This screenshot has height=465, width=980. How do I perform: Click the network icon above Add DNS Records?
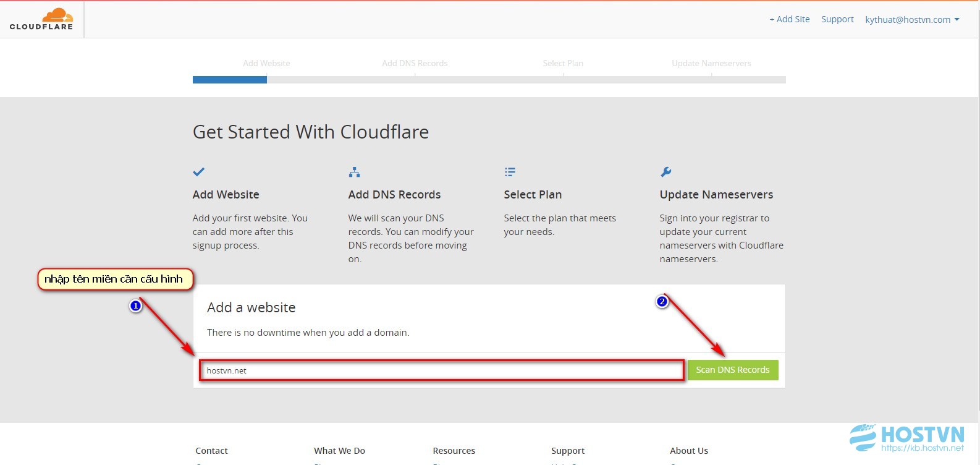pyautogui.click(x=354, y=172)
